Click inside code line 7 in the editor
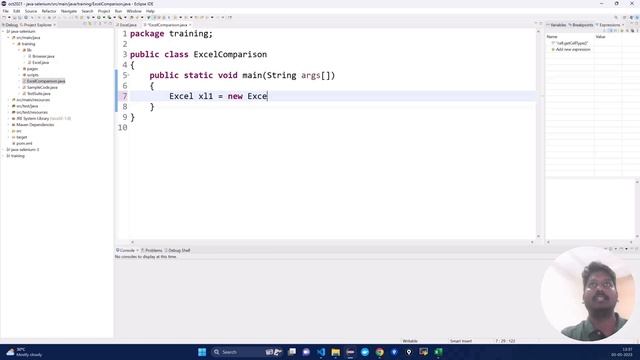 (x=333, y=96)
